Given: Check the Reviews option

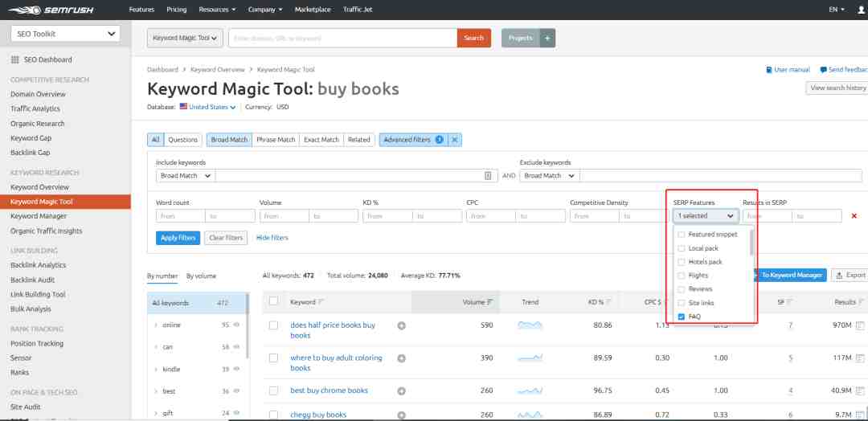Looking at the screenshot, I should click(682, 288).
